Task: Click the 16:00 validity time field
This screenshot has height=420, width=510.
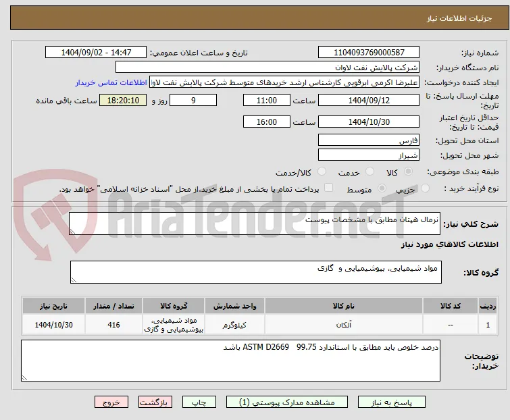Action: click(267, 122)
